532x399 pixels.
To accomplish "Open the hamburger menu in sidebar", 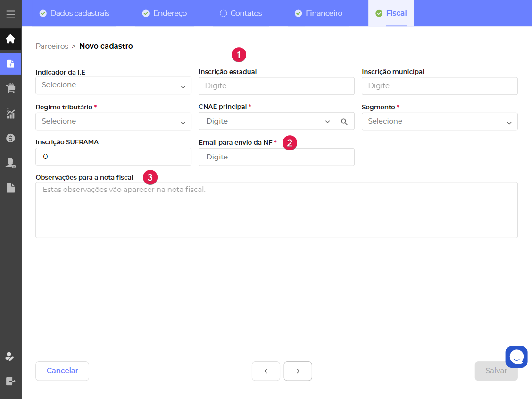I will point(10,14).
